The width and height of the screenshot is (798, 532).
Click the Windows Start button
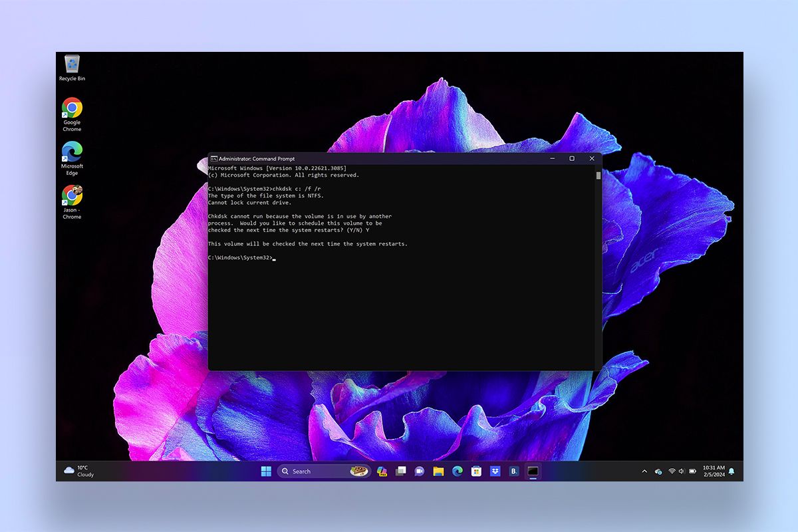click(x=265, y=471)
